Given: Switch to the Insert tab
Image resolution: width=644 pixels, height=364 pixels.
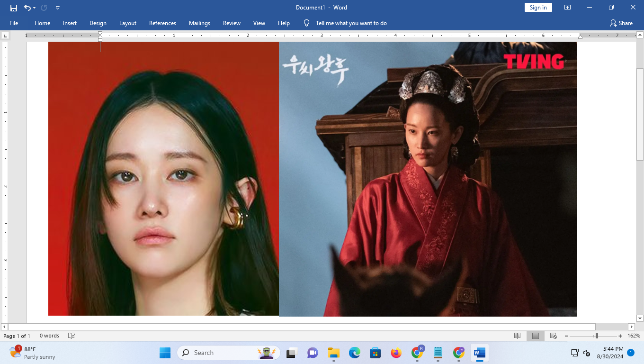Looking at the screenshot, I should coord(70,23).
